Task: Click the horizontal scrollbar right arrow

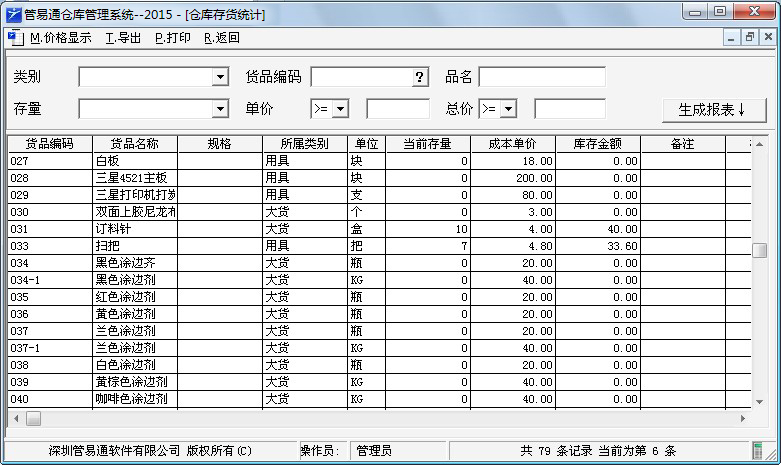Action: click(x=743, y=418)
